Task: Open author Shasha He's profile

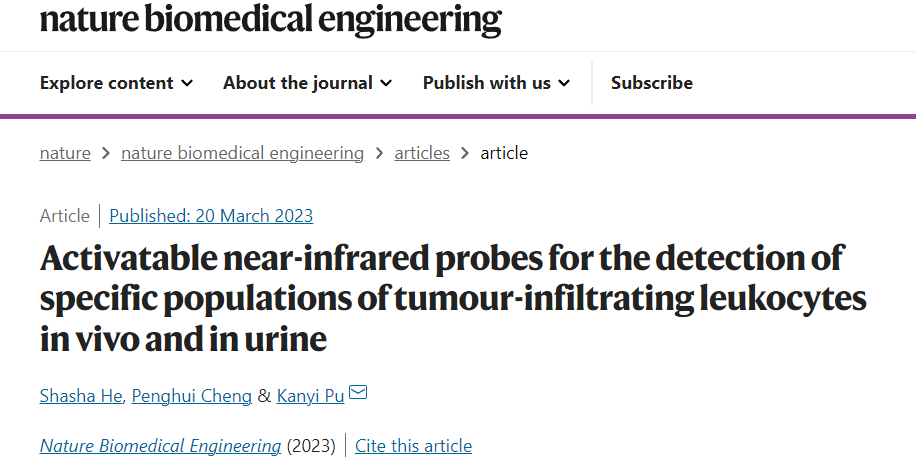Action: pos(81,396)
